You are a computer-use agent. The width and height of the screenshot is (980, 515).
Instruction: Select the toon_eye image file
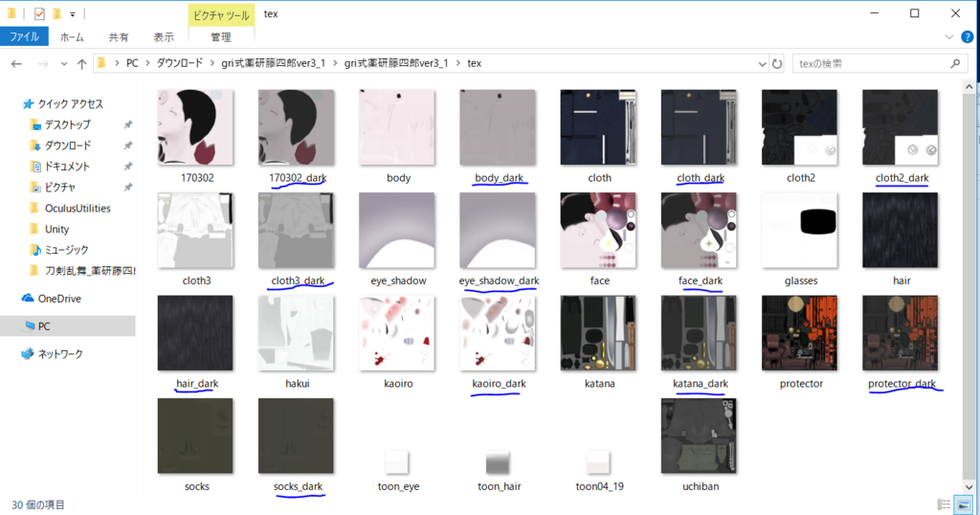[397, 470]
